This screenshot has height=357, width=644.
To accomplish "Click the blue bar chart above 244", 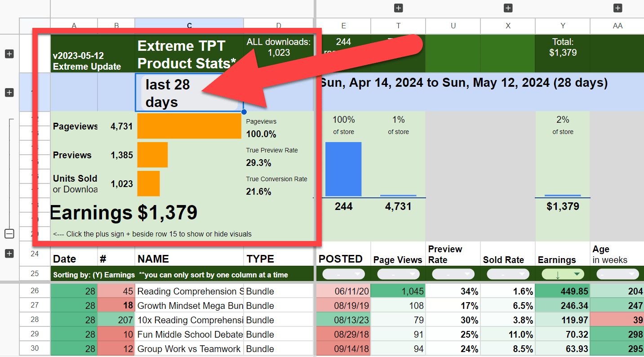I will point(343,169).
